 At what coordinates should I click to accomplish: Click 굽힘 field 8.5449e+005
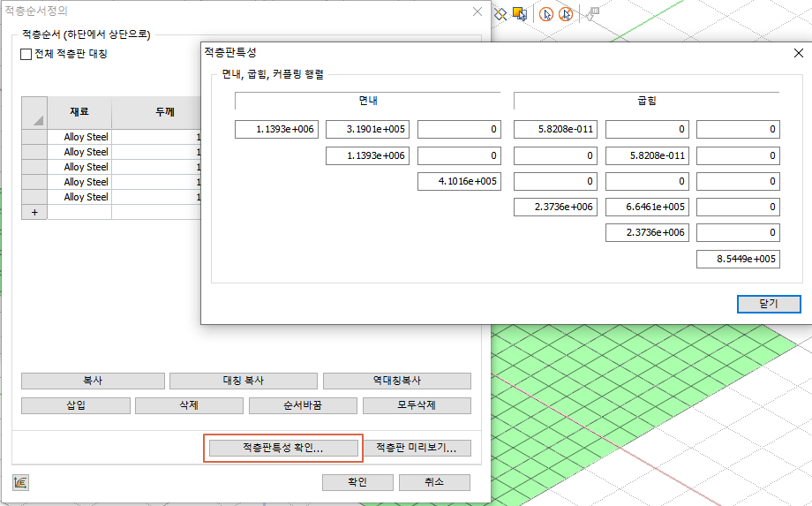(x=739, y=260)
